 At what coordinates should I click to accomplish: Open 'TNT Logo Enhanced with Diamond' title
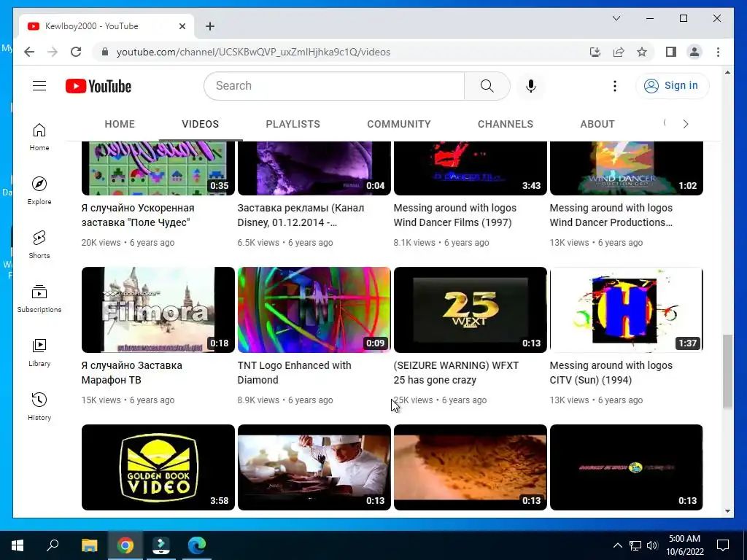295,373
